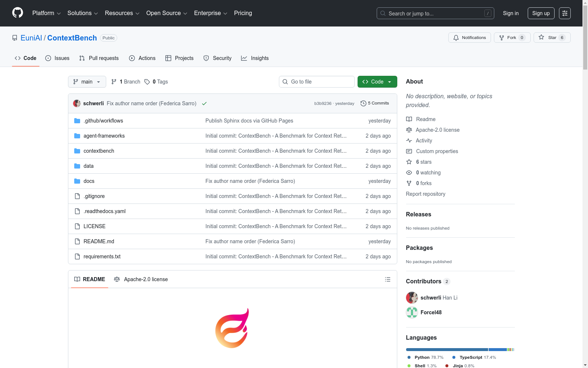Open the README outline list icon
Screen dimensions: 588x368
(x=388, y=279)
